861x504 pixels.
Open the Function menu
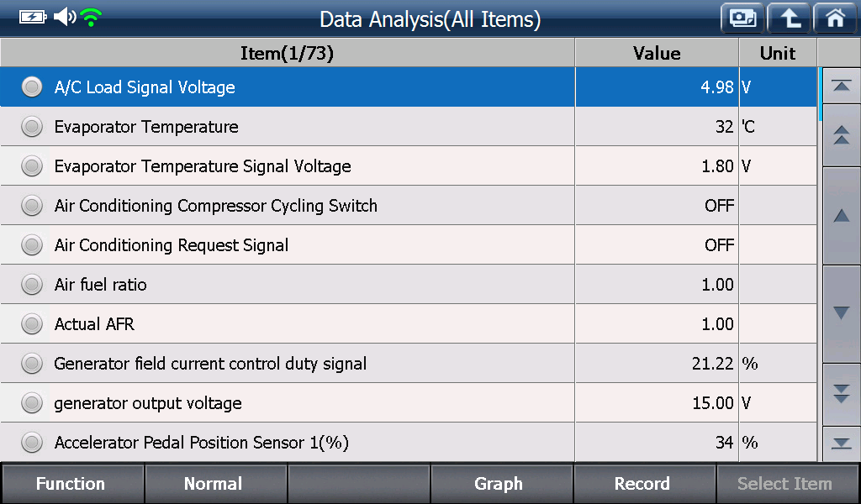(x=72, y=484)
